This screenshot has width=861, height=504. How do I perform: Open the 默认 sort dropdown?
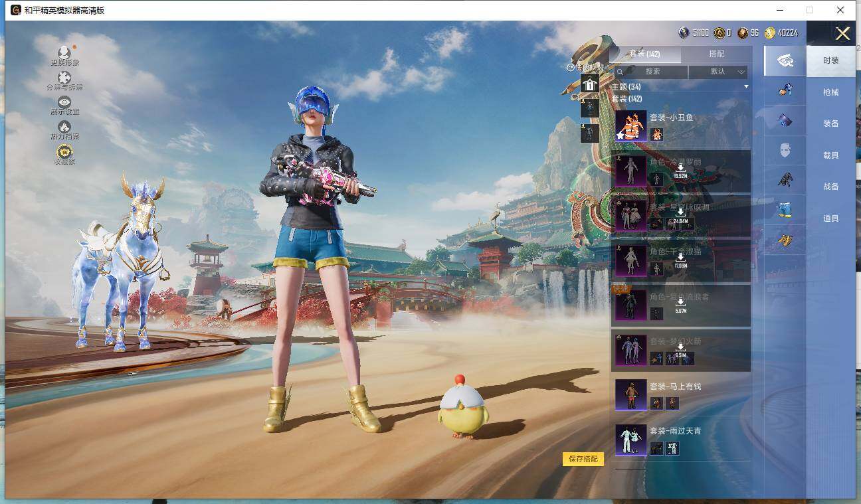coord(718,71)
